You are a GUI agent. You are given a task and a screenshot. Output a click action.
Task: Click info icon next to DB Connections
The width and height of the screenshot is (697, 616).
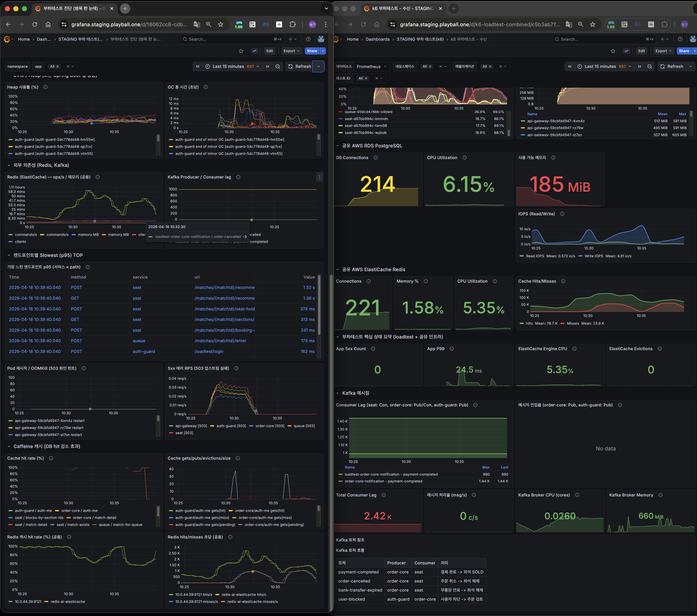point(376,157)
